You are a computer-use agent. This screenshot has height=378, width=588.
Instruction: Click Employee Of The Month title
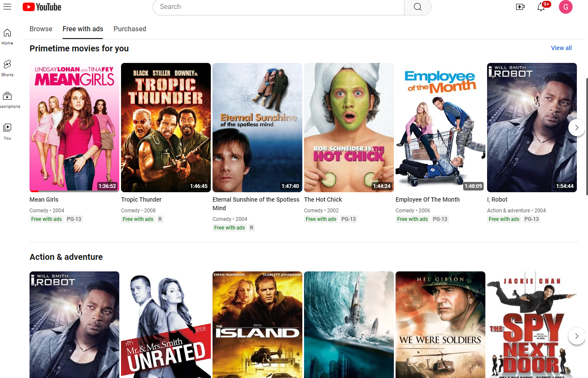428,199
